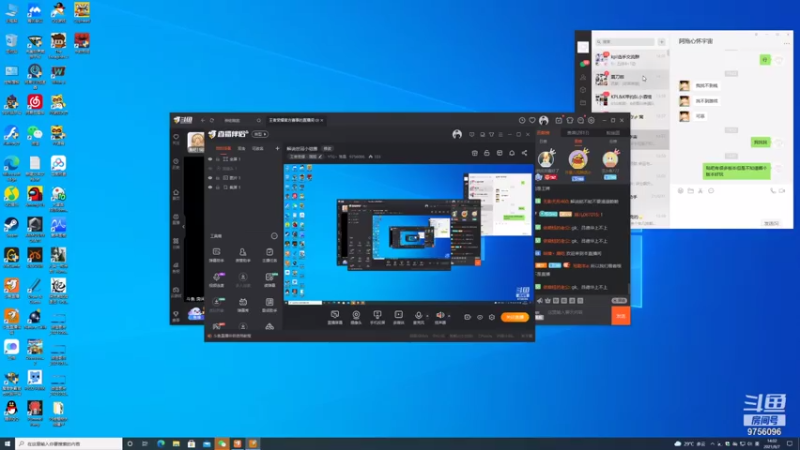Click the webcam source icon in stream toolbar
The image size is (800, 450).
356,315
